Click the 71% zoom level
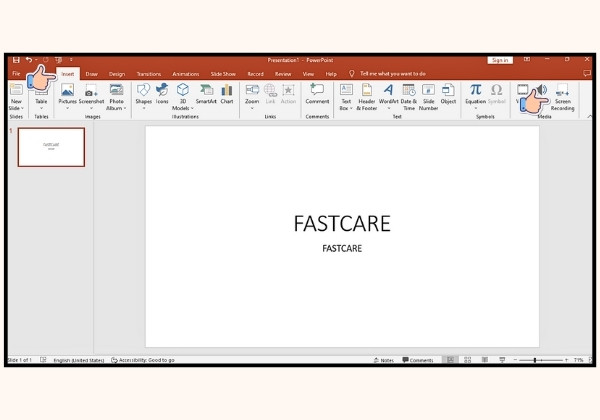Viewport: 600px width, 420px height. [579, 360]
